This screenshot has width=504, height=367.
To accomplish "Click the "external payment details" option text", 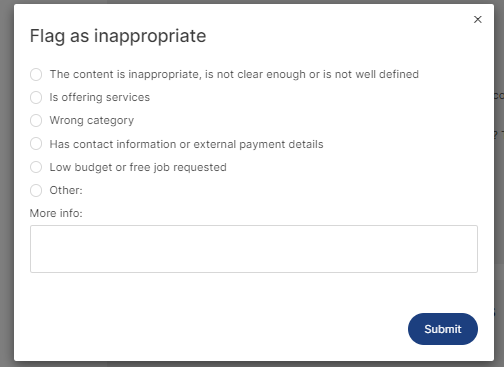I will pyautogui.click(x=258, y=144).
